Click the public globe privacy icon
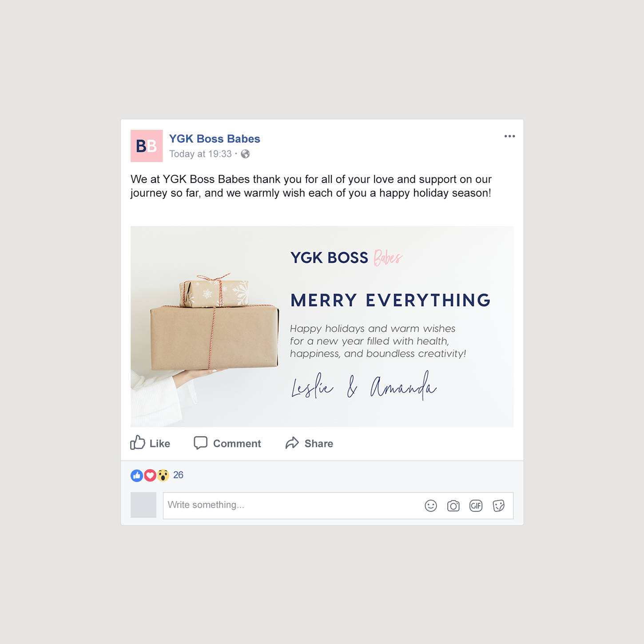Screen dimensions: 644x644 [245, 154]
